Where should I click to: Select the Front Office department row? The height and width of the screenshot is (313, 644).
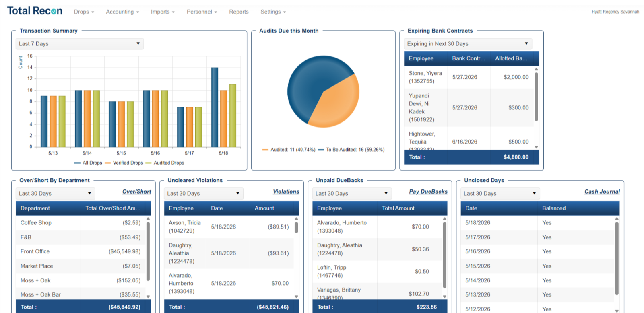tap(80, 251)
